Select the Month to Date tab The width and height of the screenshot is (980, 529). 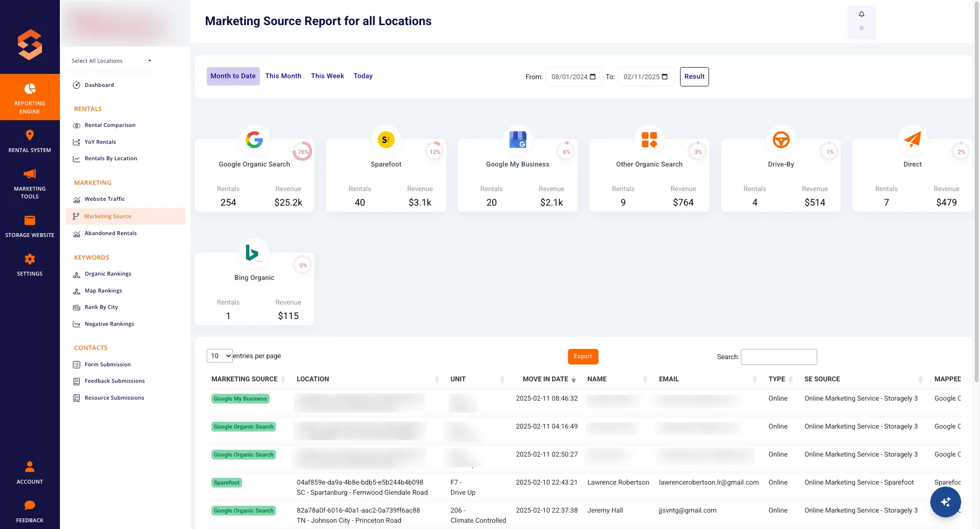pyautogui.click(x=233, y=76)
